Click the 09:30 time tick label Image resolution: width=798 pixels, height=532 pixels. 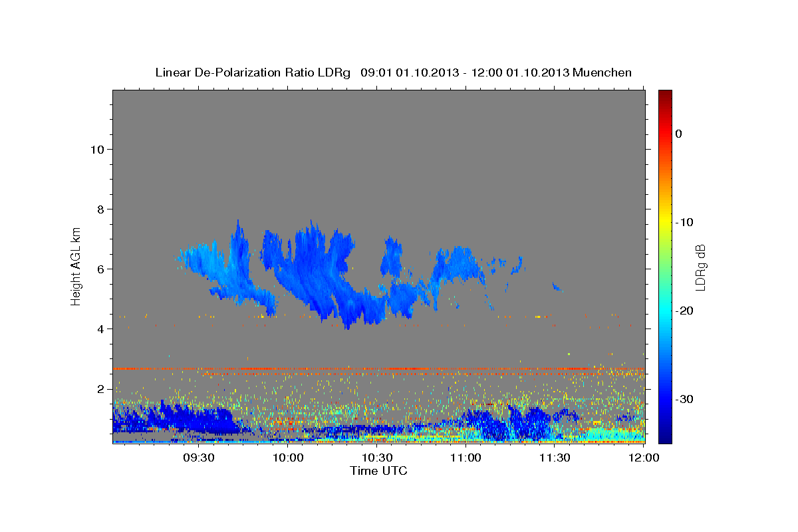[x=199, y=458]
